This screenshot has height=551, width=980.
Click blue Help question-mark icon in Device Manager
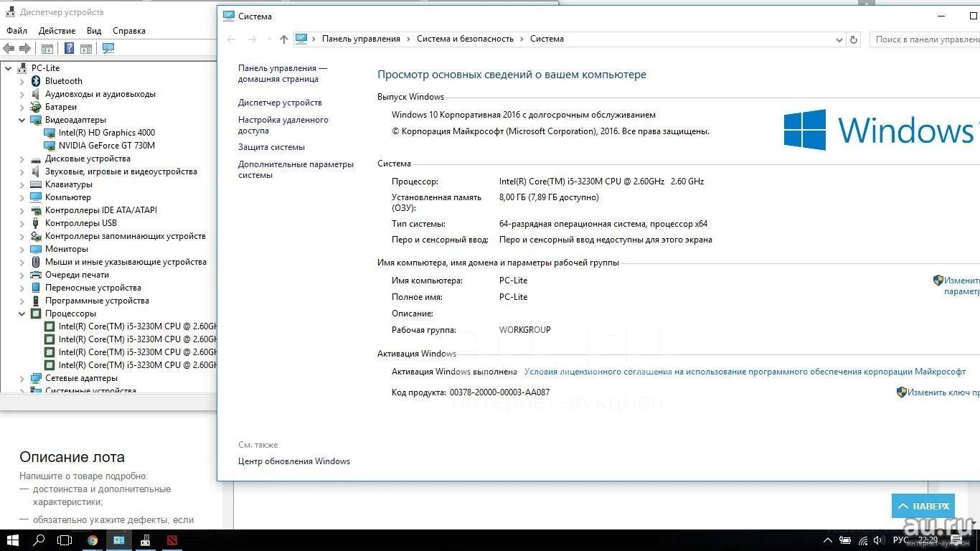tap(69, 49)
